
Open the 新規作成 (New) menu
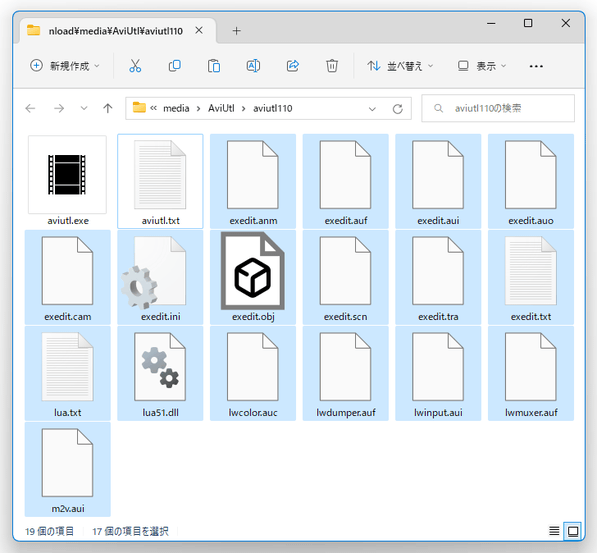pyautogui.click(x=65, y=66)
